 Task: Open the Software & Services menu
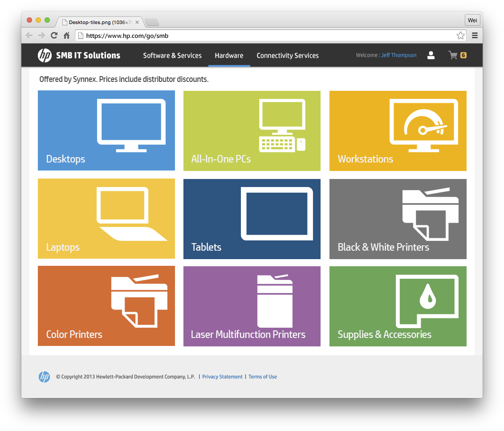(172, 55)
